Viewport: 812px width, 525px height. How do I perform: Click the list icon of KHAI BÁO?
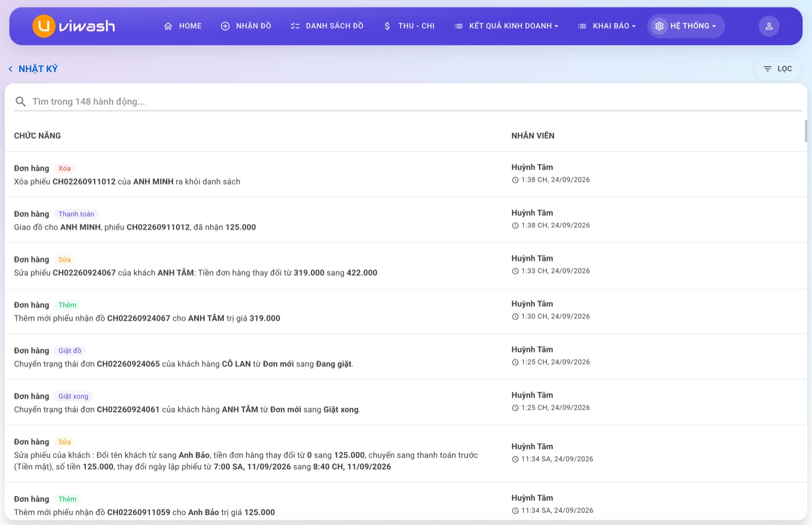point(582,26)
